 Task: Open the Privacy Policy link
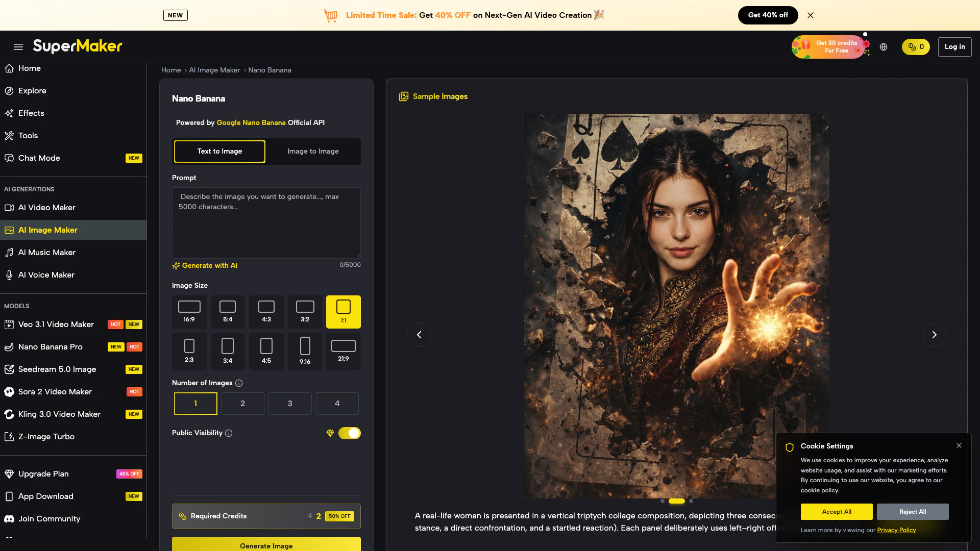pyautogui.click(x=896, y=530)
